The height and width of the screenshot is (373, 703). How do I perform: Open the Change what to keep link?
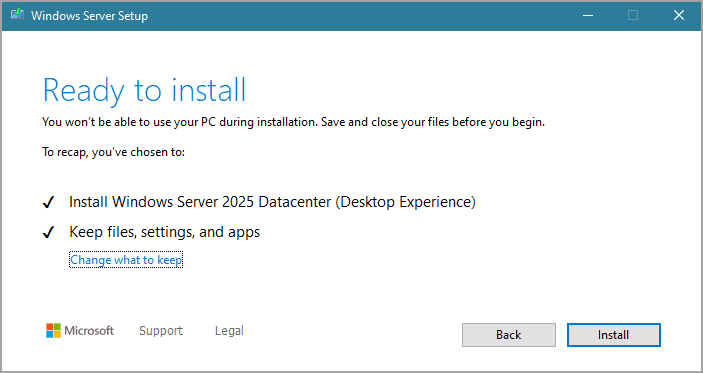126,260
